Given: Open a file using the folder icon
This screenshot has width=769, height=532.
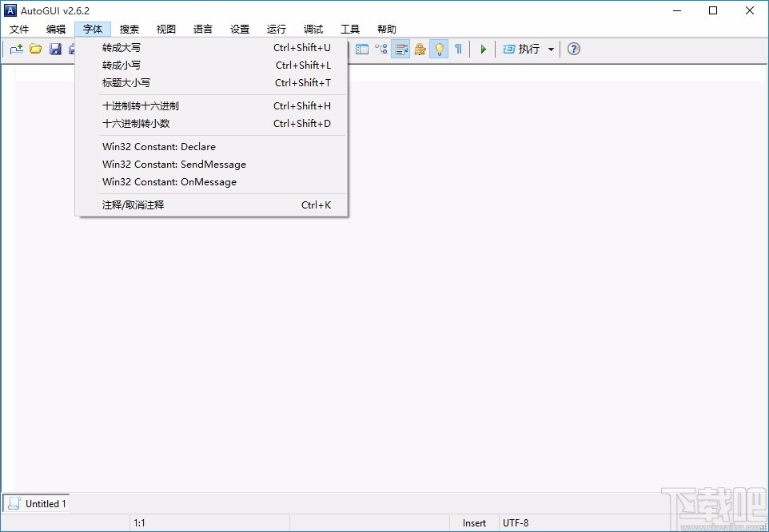Looking at the screenshot, I should coord(35,49).
